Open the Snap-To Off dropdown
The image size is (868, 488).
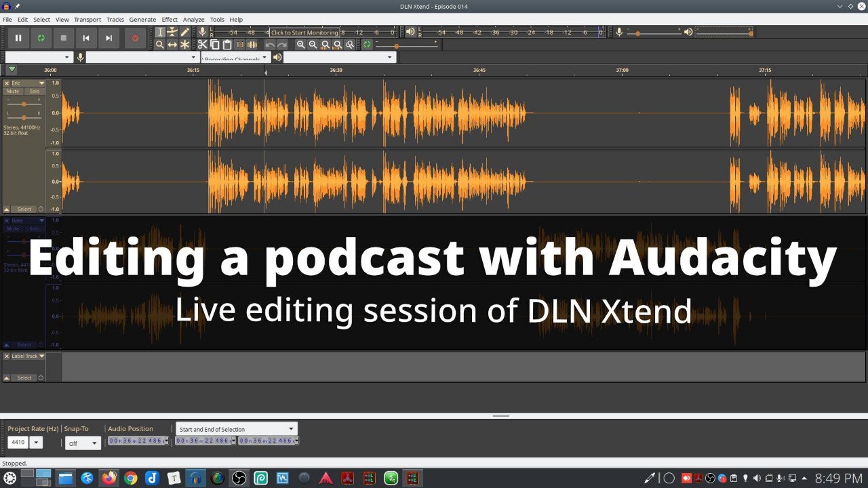tap(83, 443)
